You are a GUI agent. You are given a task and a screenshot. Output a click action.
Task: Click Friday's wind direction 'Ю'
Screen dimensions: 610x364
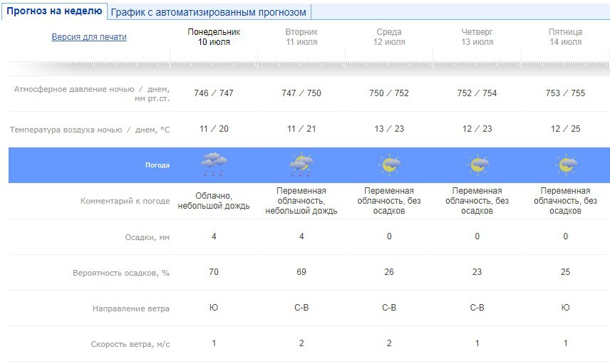pos(565,308)
